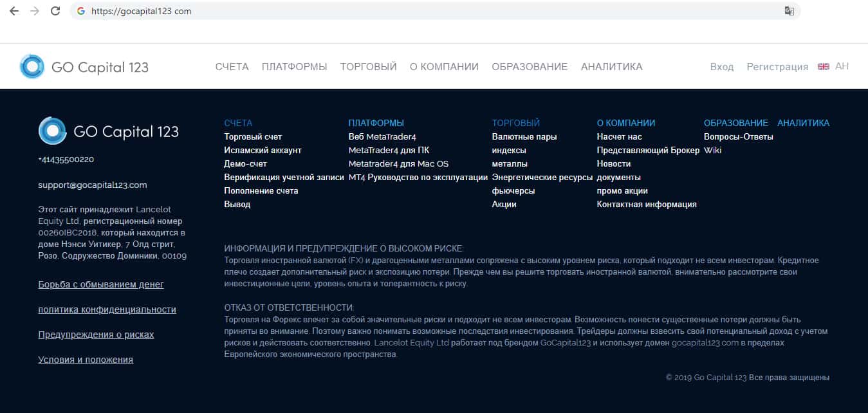
Task: Click the footer ПЛАТФОРМЫ heading
Action: (x=376, y=123)
